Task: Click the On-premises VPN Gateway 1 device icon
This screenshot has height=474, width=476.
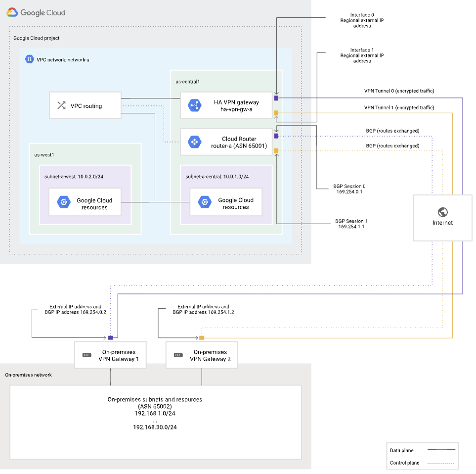Action: point(87,355)
